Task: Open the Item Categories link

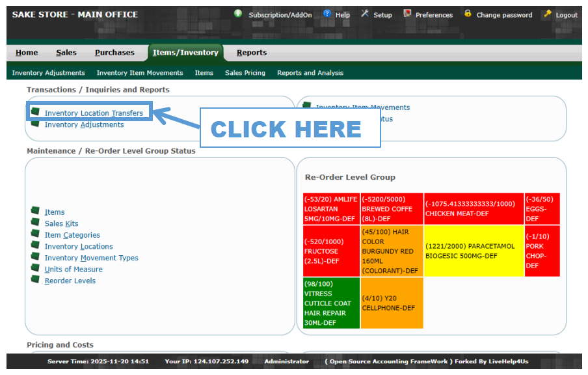Action: pyautogui.click(x=72, y=235)
